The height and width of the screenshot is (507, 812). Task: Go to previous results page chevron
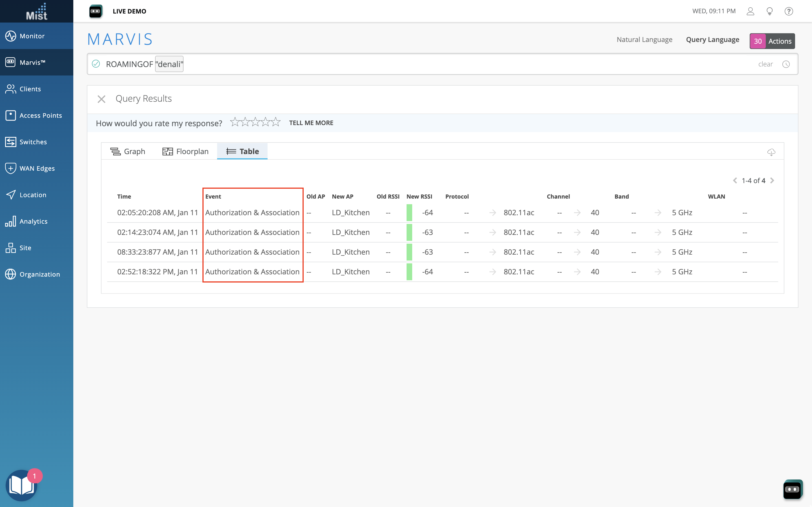click(735, 181)
